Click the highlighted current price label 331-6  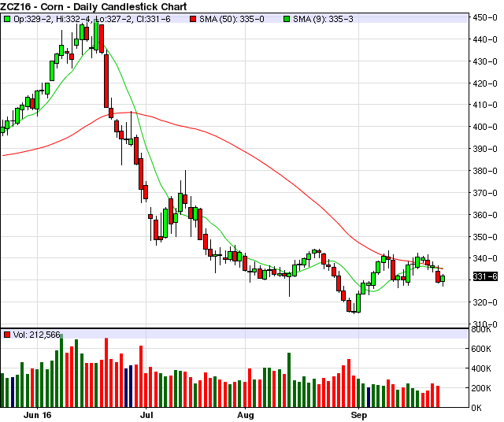[x=485, y=276]
